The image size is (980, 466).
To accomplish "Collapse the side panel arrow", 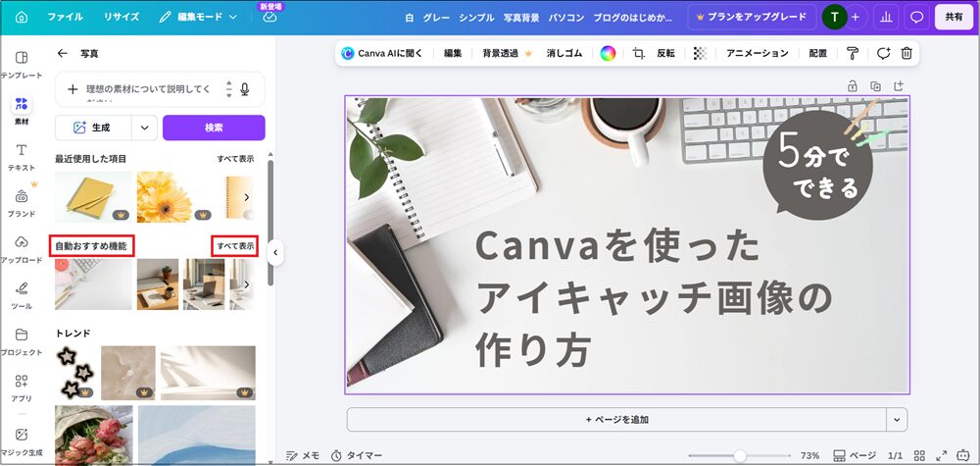I will tap(275, 253).
